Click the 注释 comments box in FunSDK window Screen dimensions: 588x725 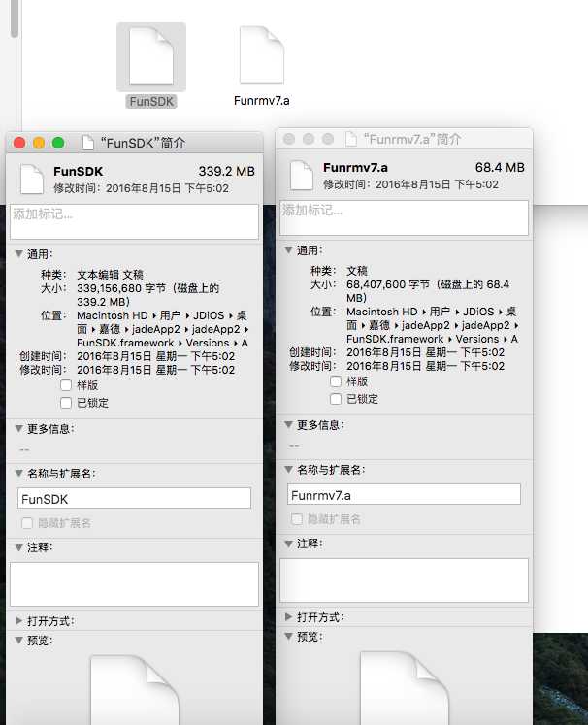(134, 584)
